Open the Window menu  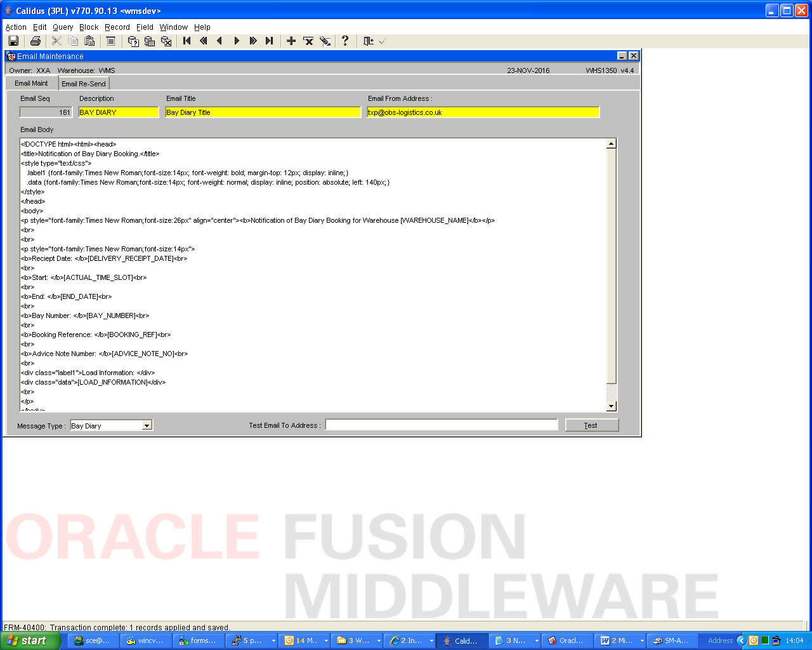174,27
